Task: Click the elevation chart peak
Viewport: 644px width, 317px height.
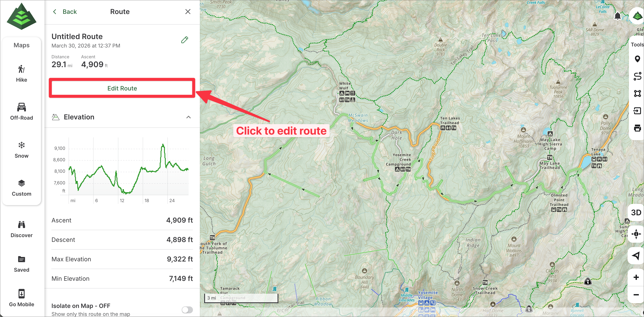Action: click(163, 145)
